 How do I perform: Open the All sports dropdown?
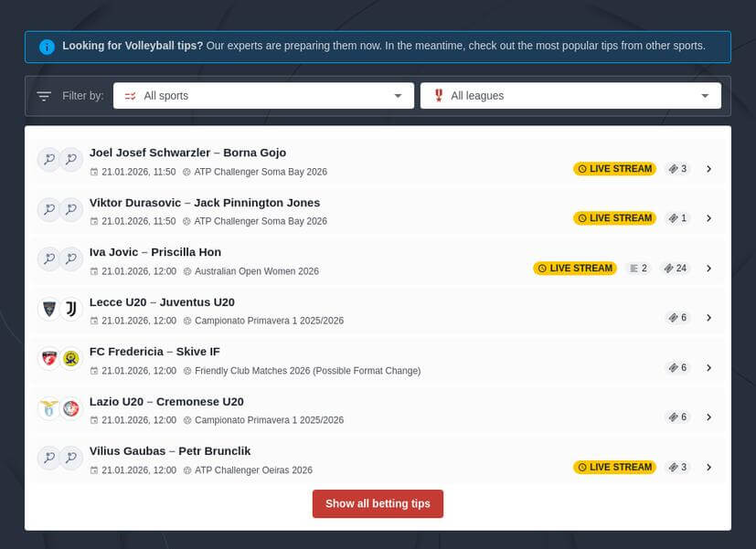coord(262,95)
